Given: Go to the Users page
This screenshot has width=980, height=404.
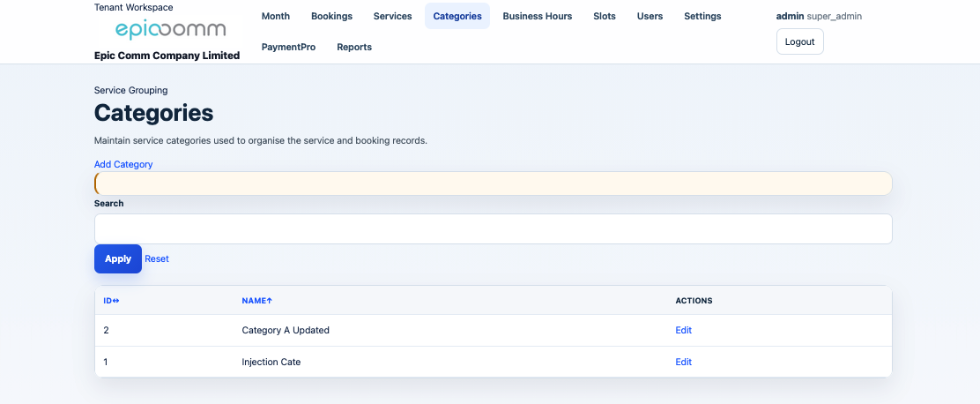Looking at the screenshot, I should (650, 16).
